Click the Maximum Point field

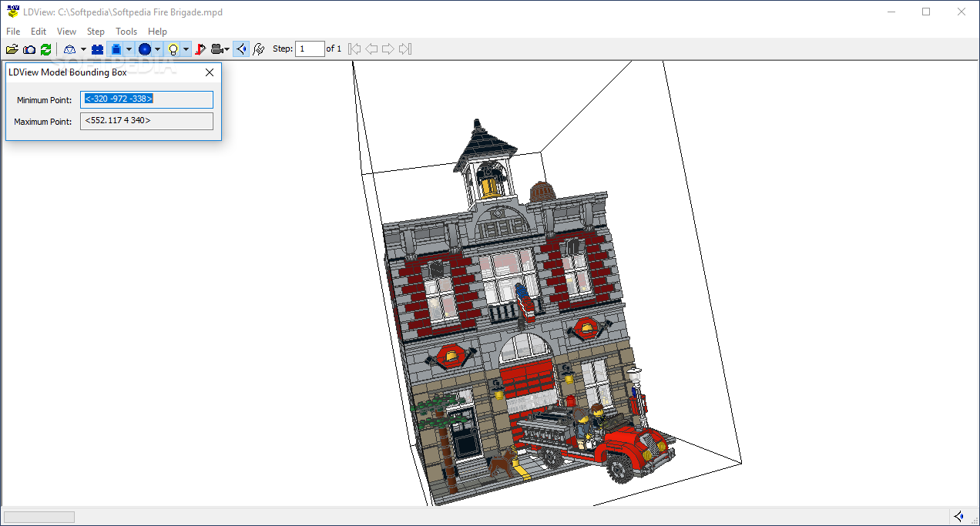coord(146,121)
